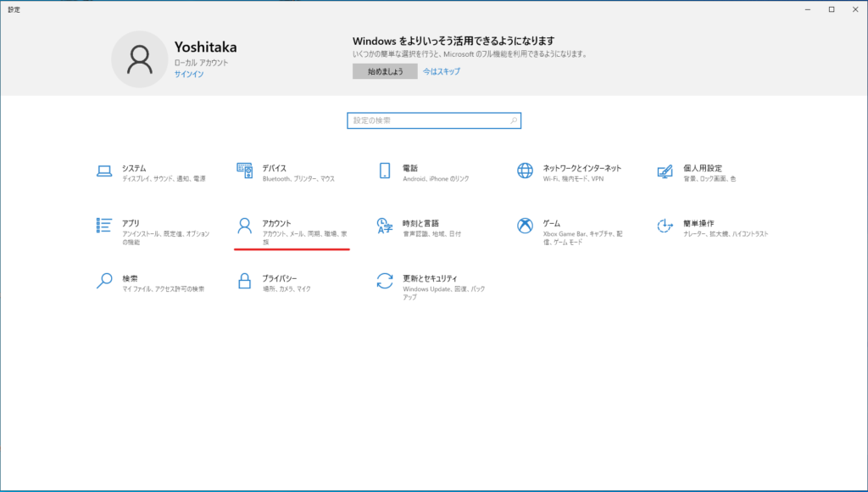
Task: Open the 更新とセキュリティ refresh-arrows icon
Action: [385, 281]
